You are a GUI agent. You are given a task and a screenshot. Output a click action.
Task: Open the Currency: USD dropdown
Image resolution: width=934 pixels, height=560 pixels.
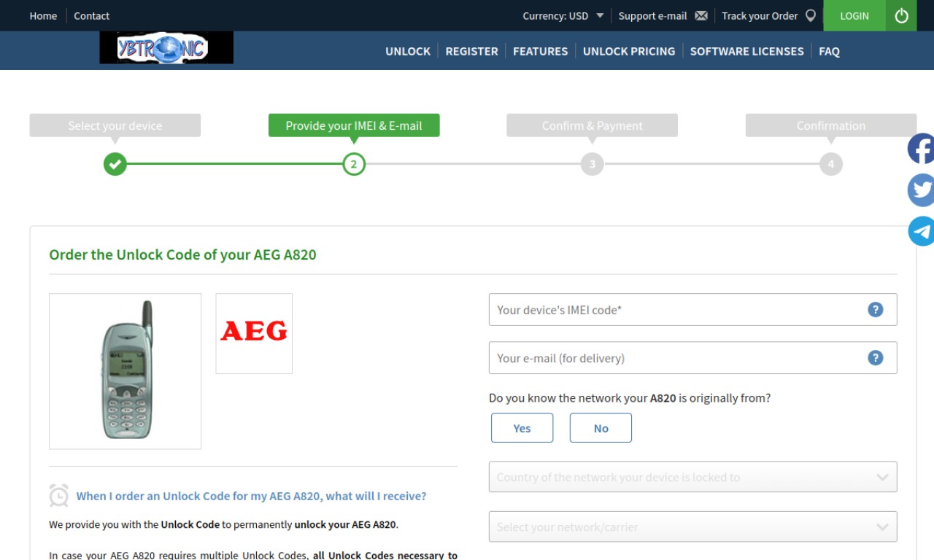pos(563,15)
